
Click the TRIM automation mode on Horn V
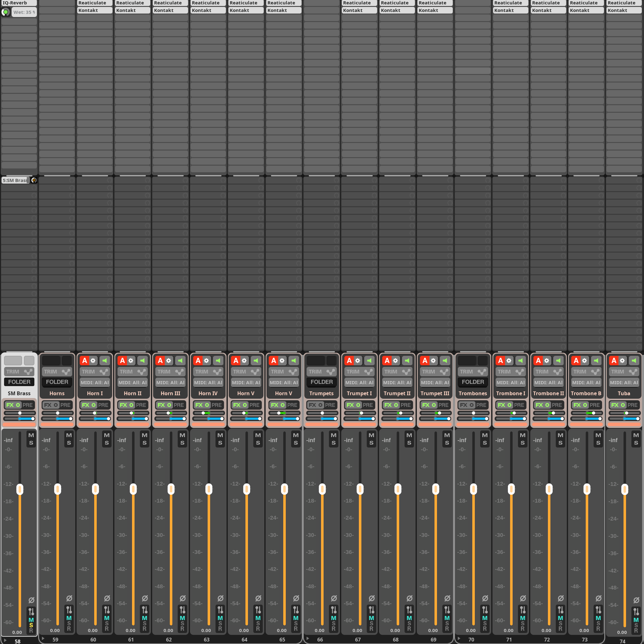(239, 371)
